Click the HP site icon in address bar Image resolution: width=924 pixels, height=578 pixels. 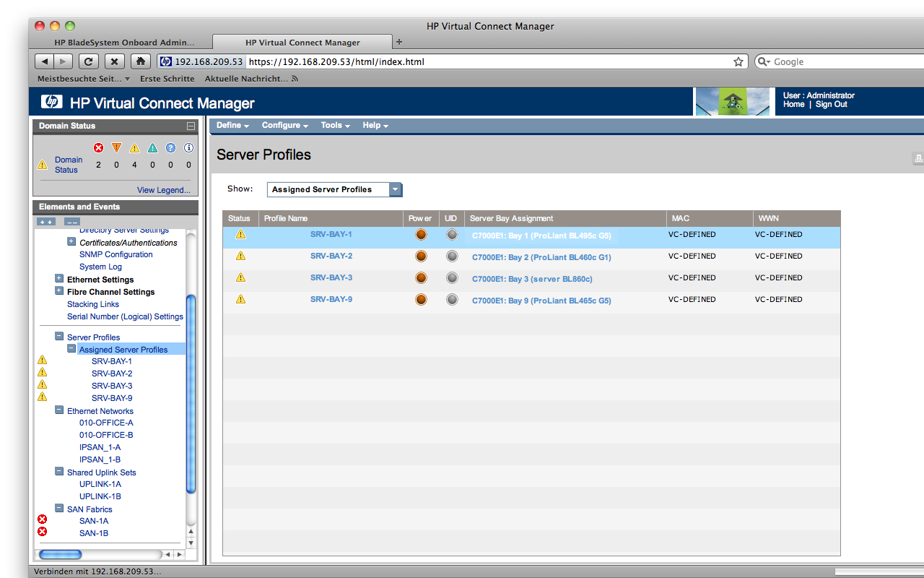[165, 61]
